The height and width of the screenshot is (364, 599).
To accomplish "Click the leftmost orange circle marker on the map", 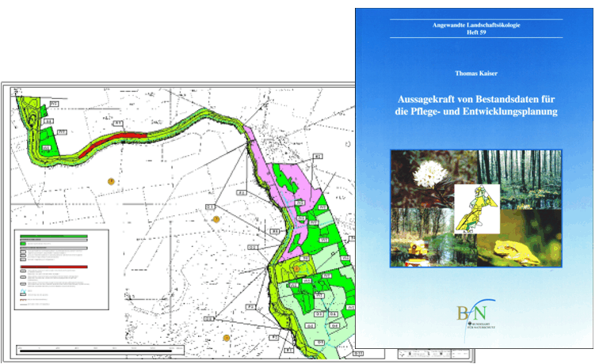I will (x=111, y=181).
